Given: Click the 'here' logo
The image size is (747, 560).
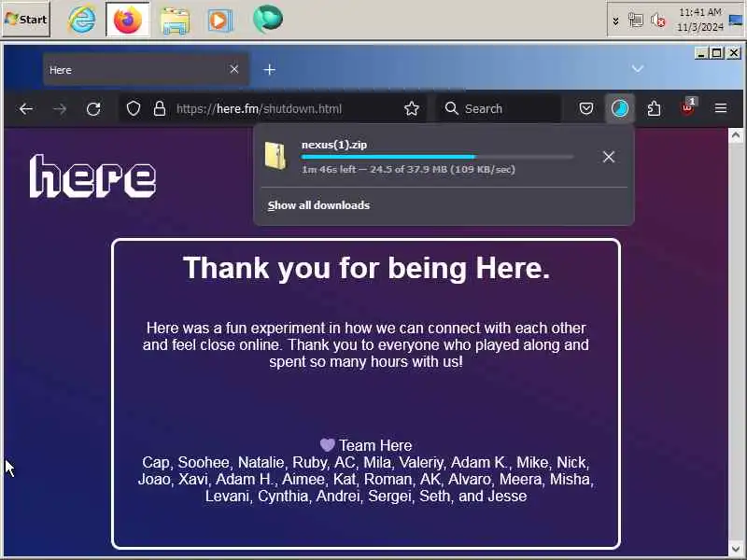Looking at the screenshot, I should pos(93,176).
